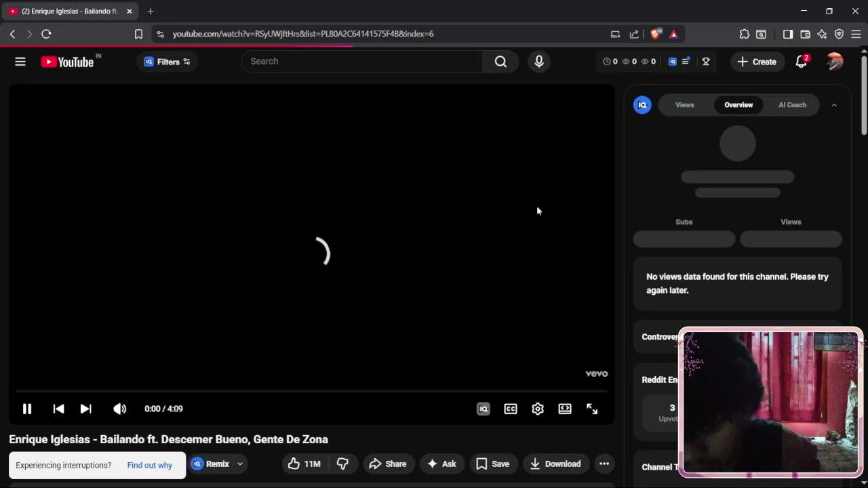Viewport: 868px width, 488px height.
Task: Open more actions three-dot menu
Action: point(604,464)
